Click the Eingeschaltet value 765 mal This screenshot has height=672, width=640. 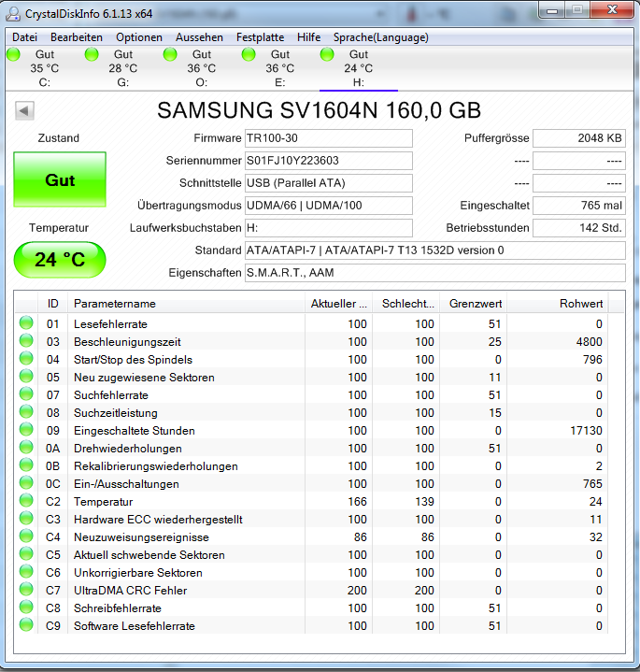579,206
